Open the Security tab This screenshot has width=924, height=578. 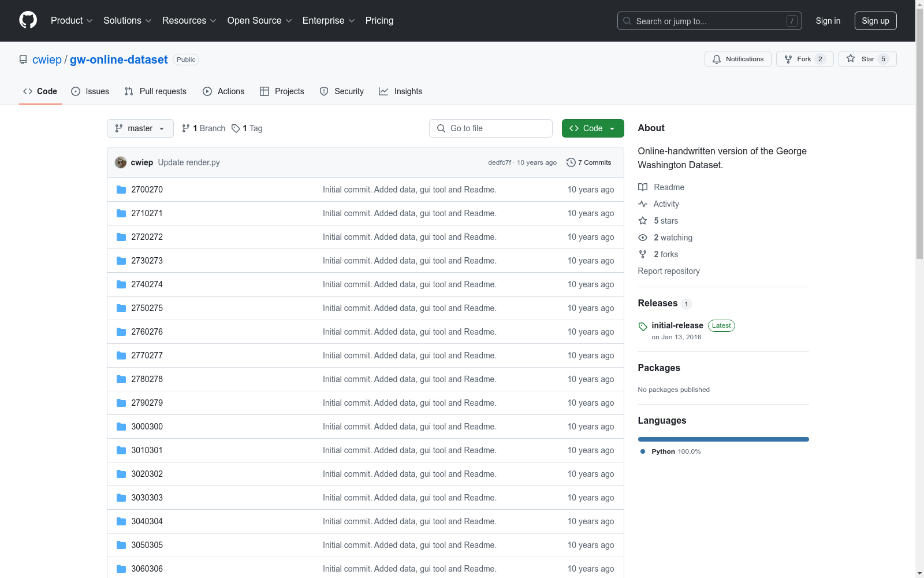[x=342, y=91]
